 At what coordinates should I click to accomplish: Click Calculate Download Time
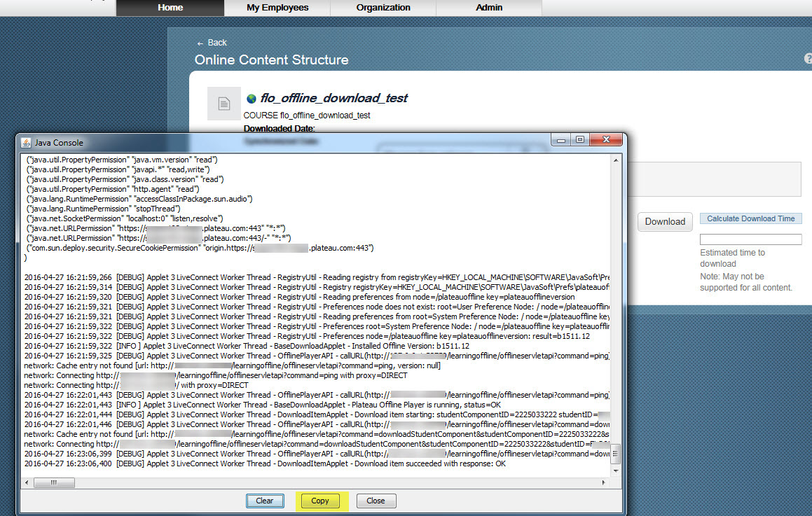pos(751,219)
